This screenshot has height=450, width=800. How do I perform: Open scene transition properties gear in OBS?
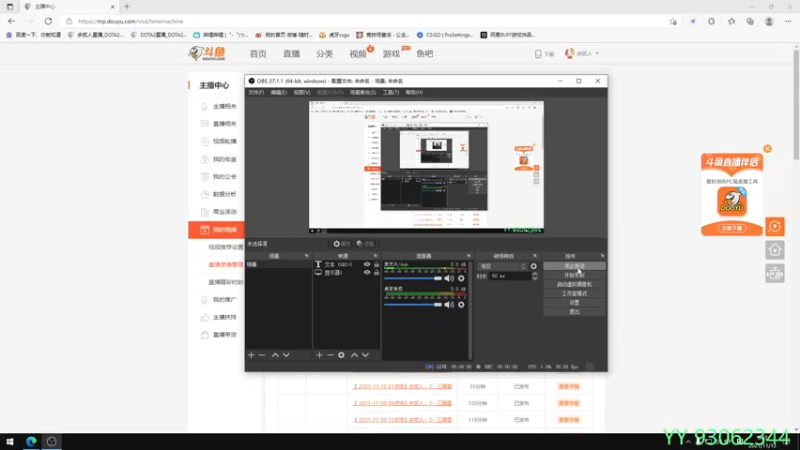click(x=534, y=266)
